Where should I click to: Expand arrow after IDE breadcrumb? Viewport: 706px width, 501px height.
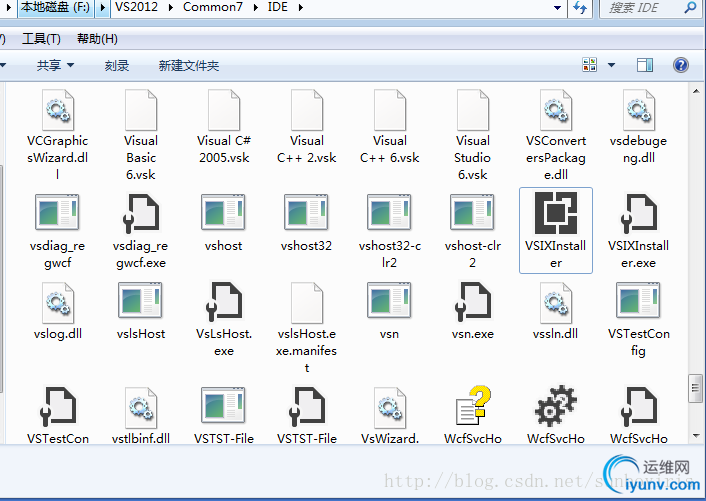click(300, 8)
